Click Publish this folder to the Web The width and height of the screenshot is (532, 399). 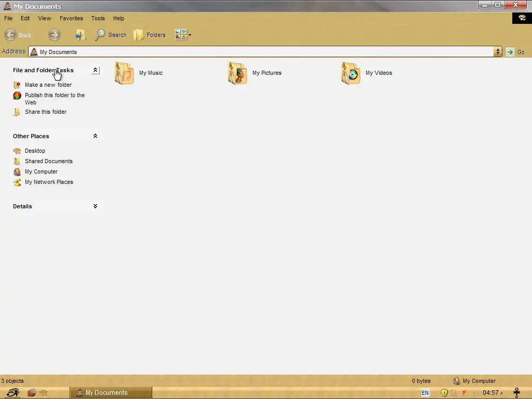55,99
